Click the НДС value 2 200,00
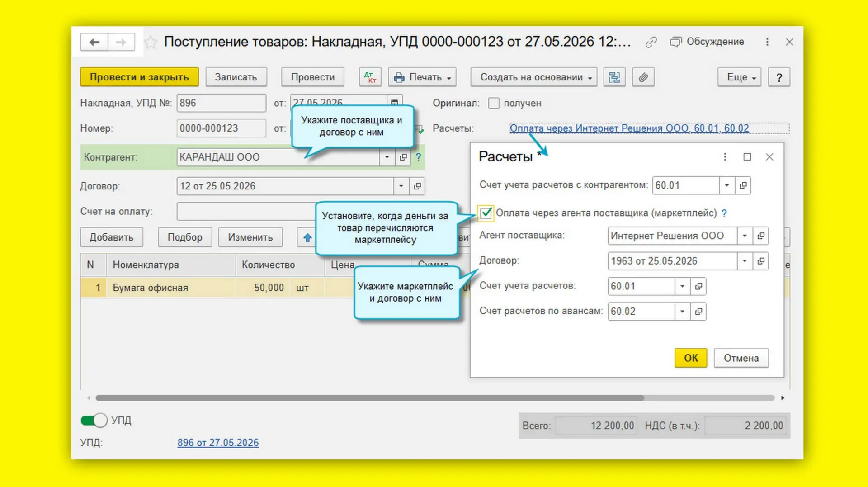This screenshot has height=487, width=868. coord(745,426)
